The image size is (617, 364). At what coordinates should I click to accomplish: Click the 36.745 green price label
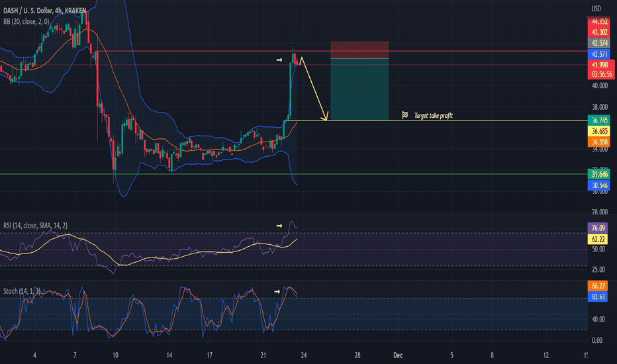point(599,120)
